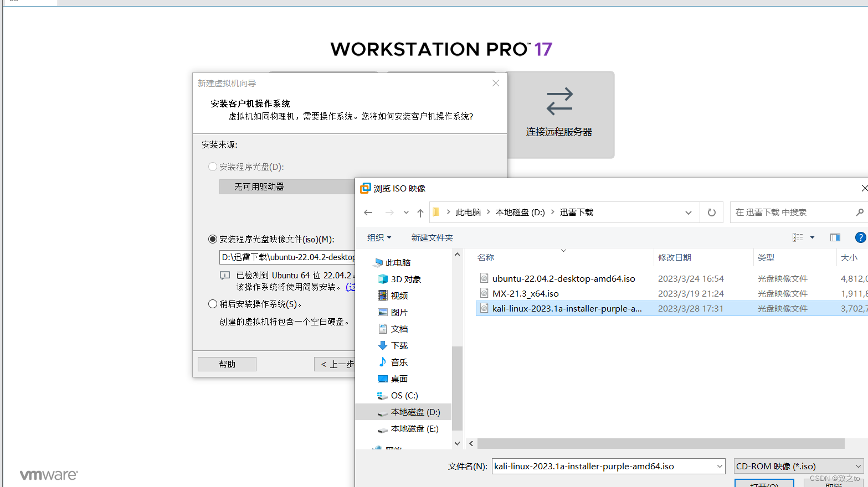Open the view options dropdown arrow

[812, 237]
